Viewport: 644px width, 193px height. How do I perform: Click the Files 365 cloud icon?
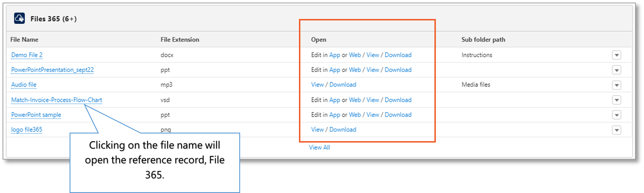point(19,18)
